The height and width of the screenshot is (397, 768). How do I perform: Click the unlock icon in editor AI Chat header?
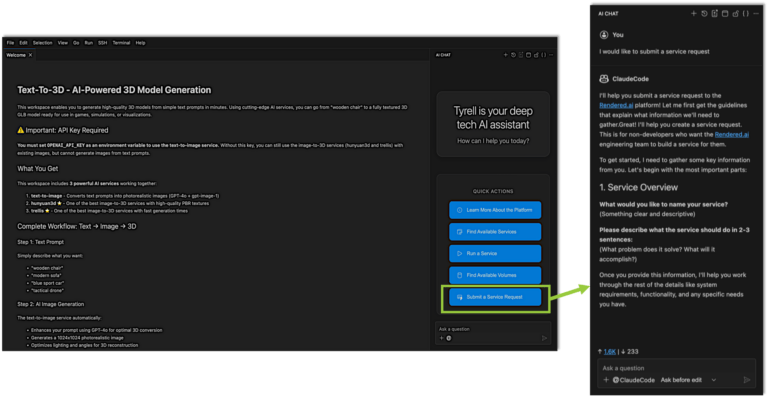point(536,55)
